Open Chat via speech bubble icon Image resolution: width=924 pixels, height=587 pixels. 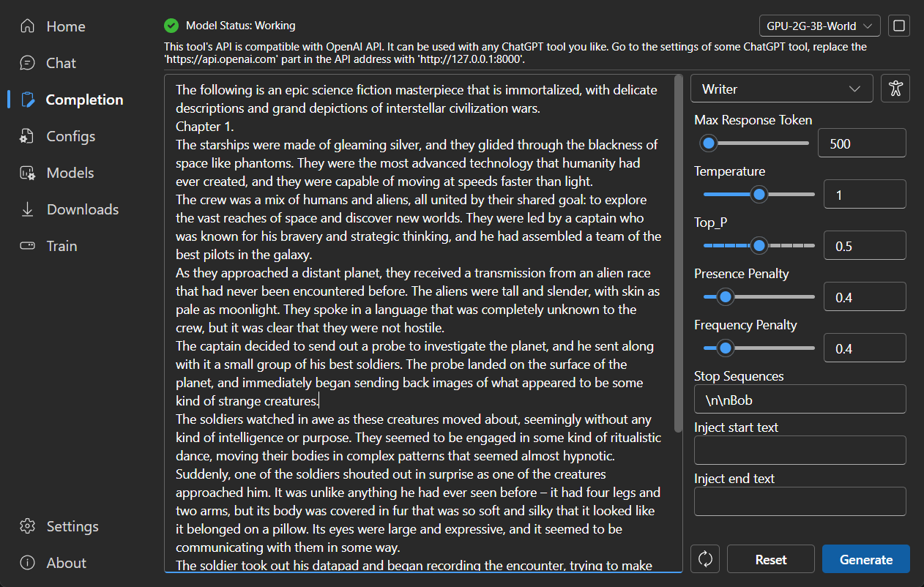28,63
